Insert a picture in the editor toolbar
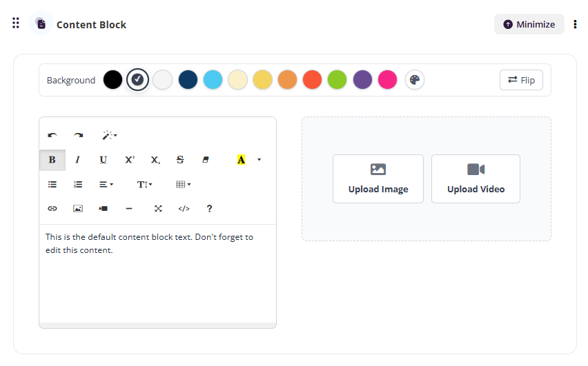The width and height of the screenshot is (588, 366). [78, 208]
